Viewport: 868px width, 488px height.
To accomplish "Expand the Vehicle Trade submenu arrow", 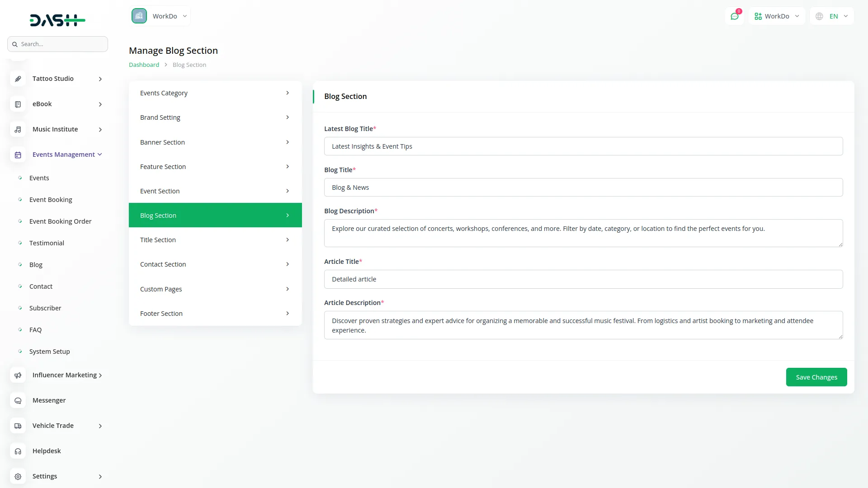I will coord(100,426).
